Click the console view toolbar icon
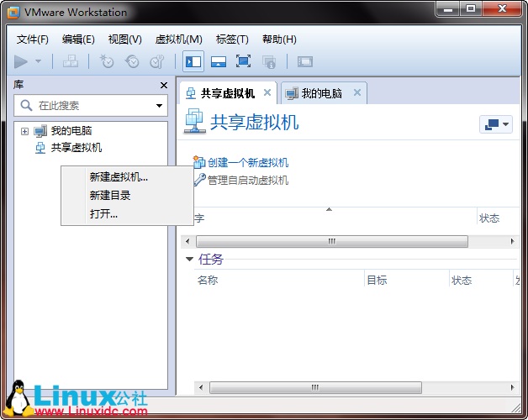 pos(305,62)
